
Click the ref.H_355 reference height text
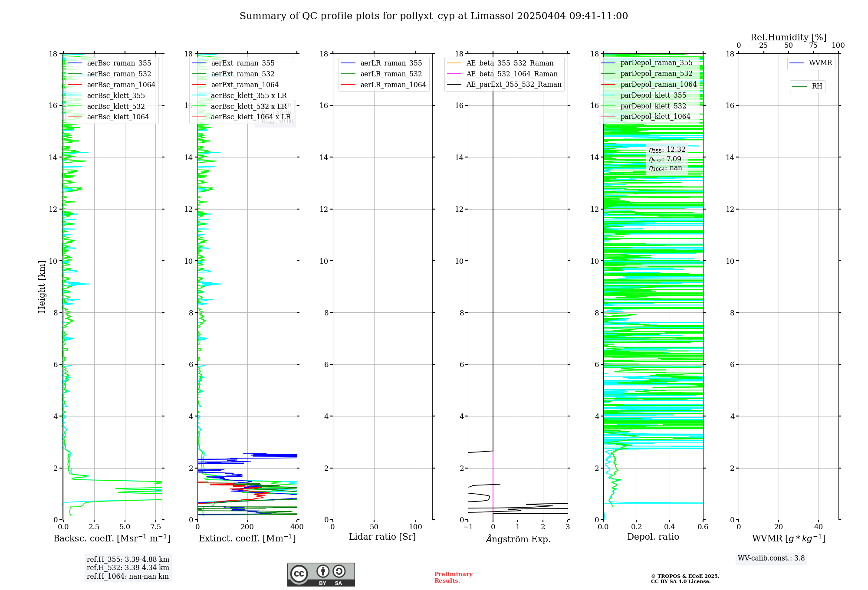pyautogui.click(x=128, y=560)
